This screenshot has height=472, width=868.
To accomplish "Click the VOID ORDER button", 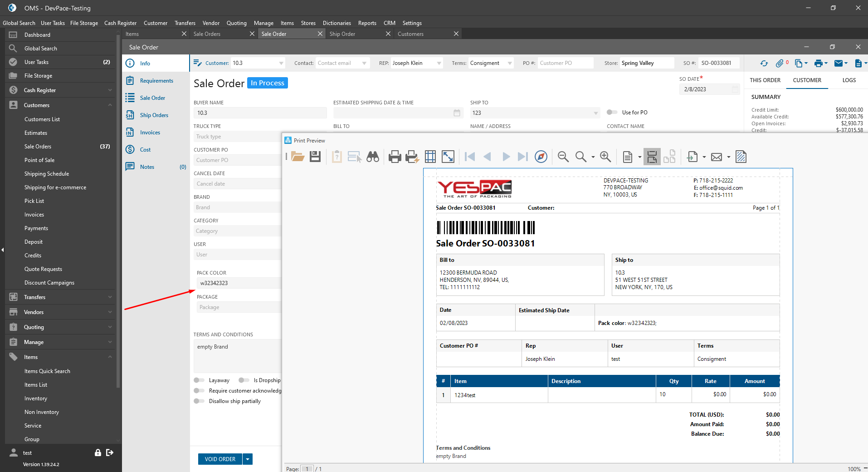I will coord(220,459).
